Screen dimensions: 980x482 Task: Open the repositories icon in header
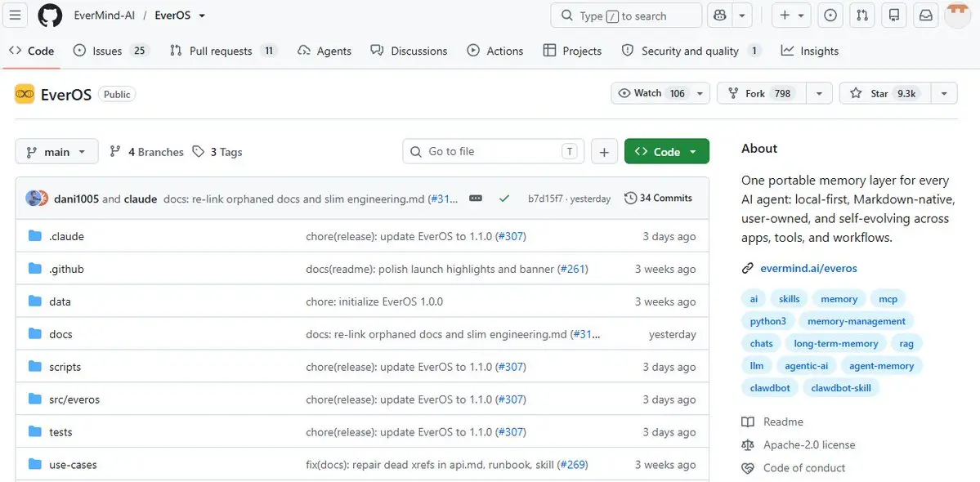(893, 16)
